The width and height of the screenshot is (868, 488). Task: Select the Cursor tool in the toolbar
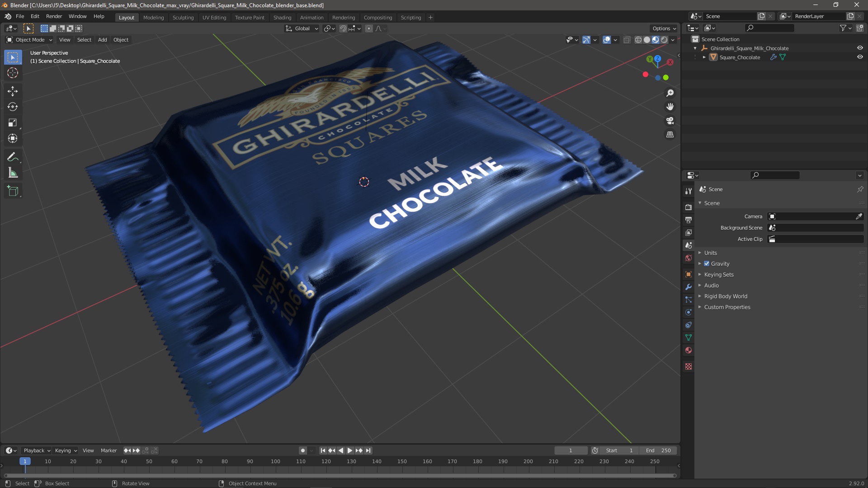[13, 73]
